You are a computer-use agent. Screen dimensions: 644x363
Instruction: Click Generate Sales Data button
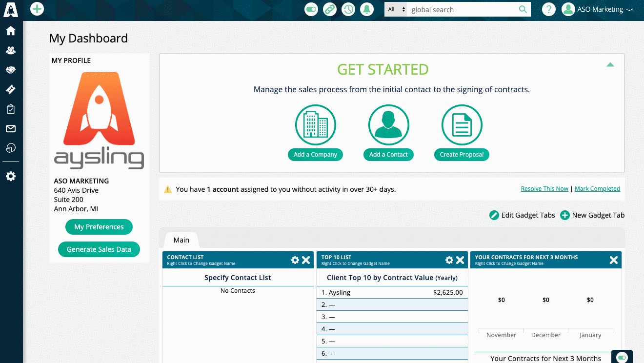99,249
